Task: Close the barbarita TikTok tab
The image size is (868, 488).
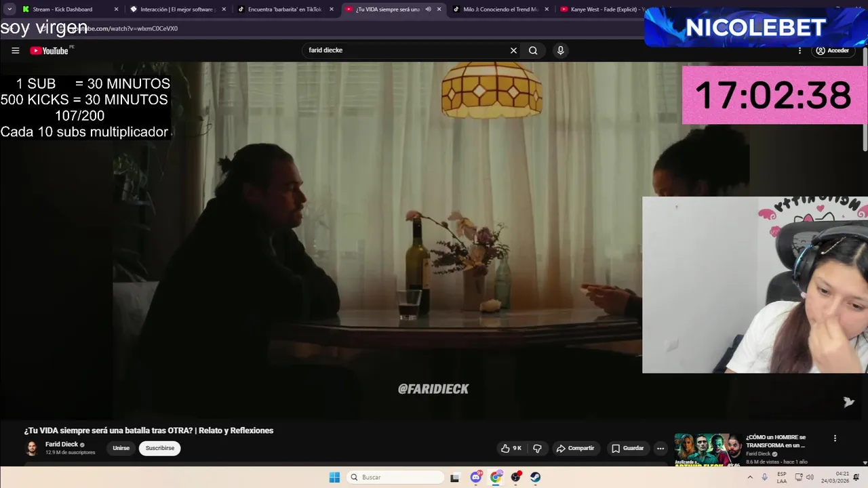Action: [x=332, y=9]
